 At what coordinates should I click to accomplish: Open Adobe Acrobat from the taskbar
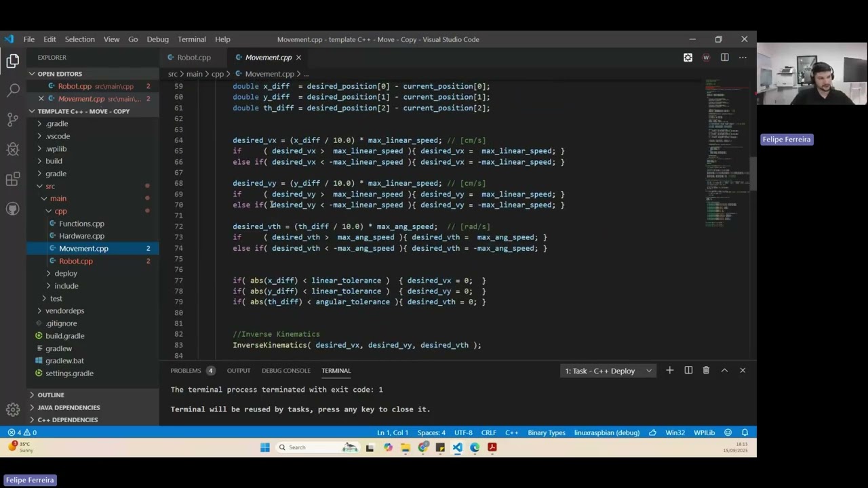pyautogui.click(x=492, y=447)
